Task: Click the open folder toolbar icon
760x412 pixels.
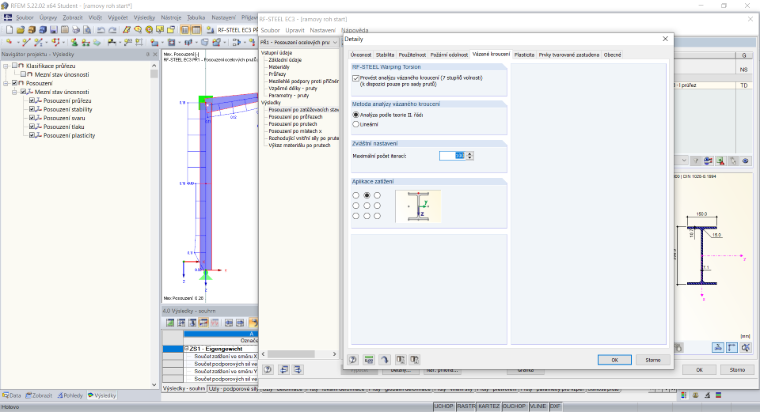Action: [x=21, y=30]
